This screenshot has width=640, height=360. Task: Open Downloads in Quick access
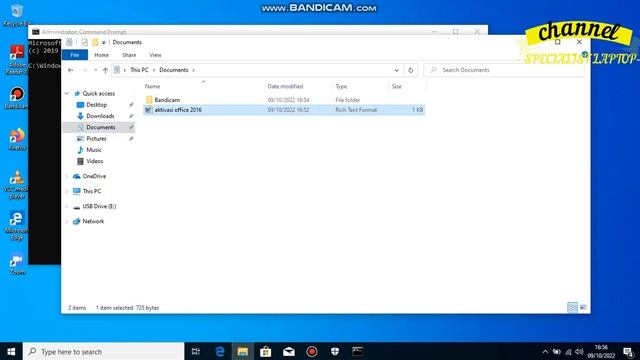(100, 116)
